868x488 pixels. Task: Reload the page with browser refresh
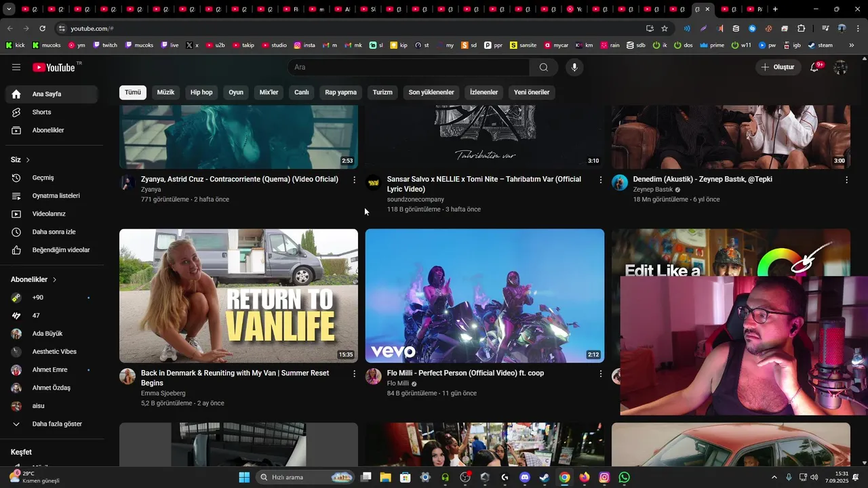42,28
